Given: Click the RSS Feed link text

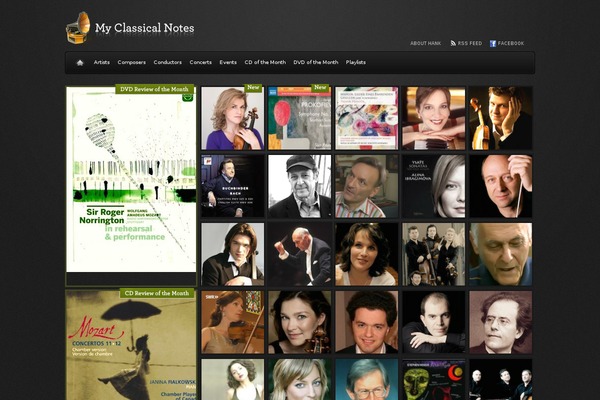Looking at the screenshot, I should click(470, 43).
